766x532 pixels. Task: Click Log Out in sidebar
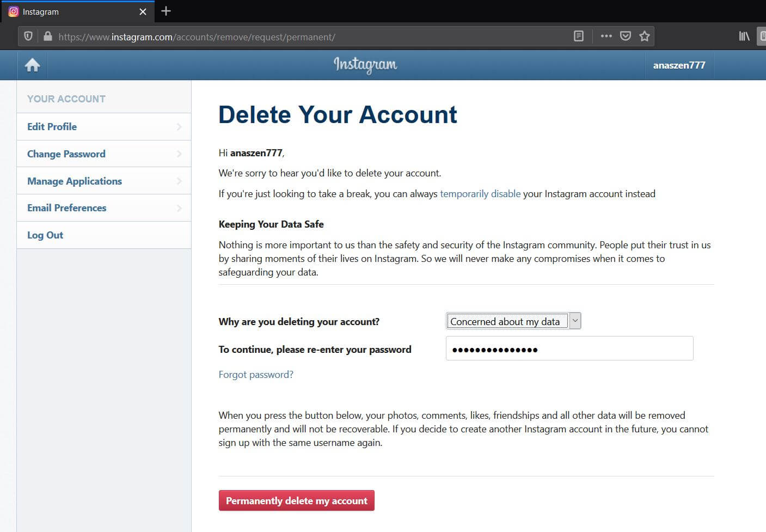[x=104, y=235]
